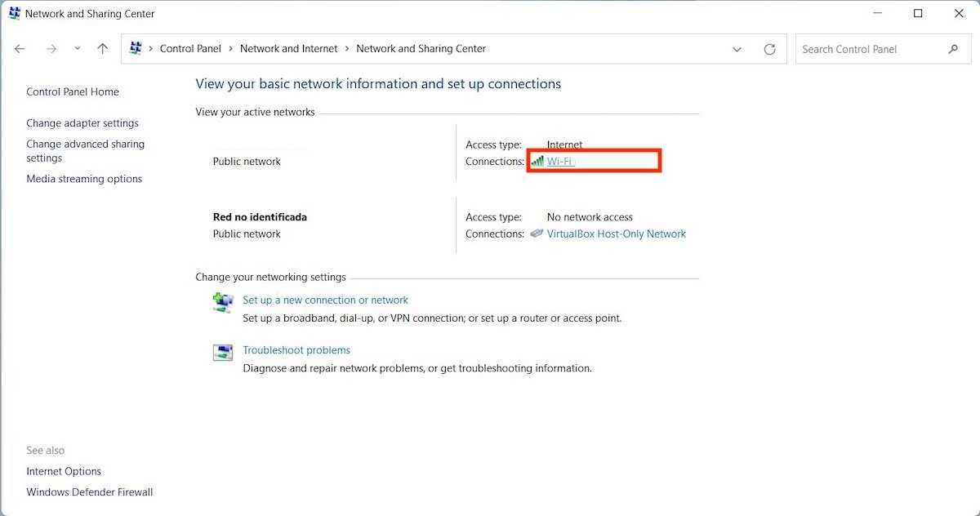
Task: Open the Wi-Fi connection link
Action: 559,162
